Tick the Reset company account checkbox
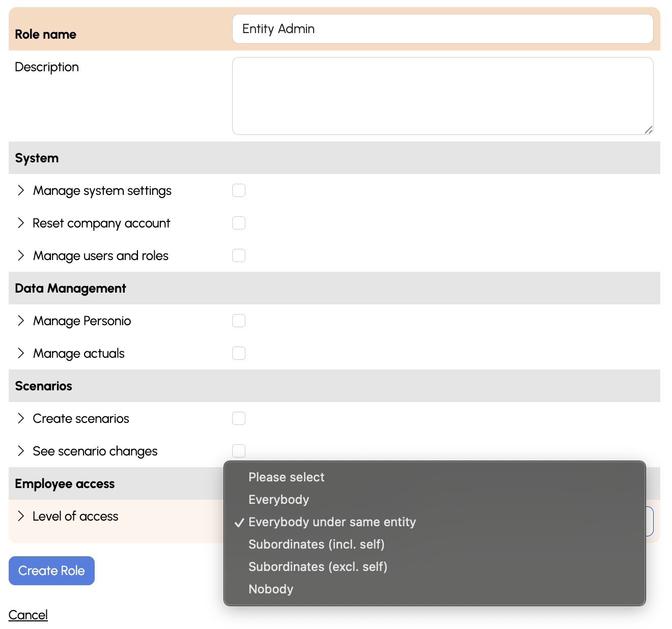The height and width of the screenshot is (629, 672). pos(239,223)
